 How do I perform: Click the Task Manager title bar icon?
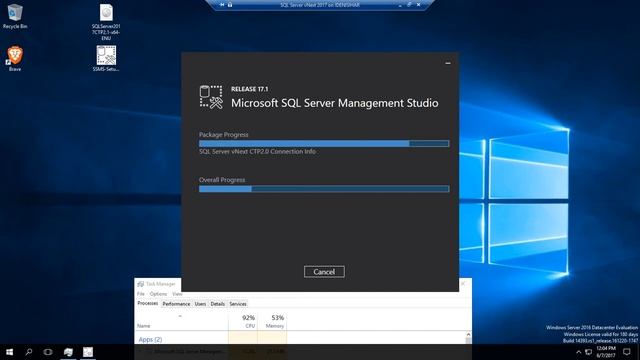(140, 284)
